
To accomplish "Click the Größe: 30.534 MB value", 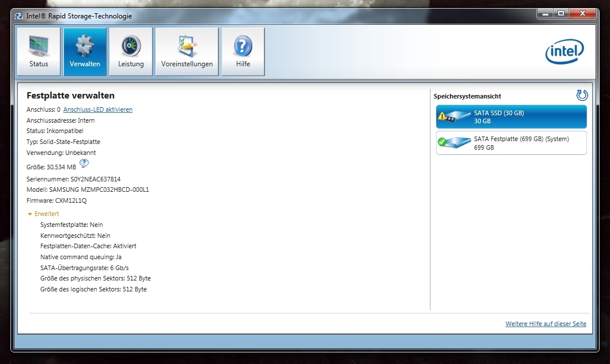I will [51, 167].
